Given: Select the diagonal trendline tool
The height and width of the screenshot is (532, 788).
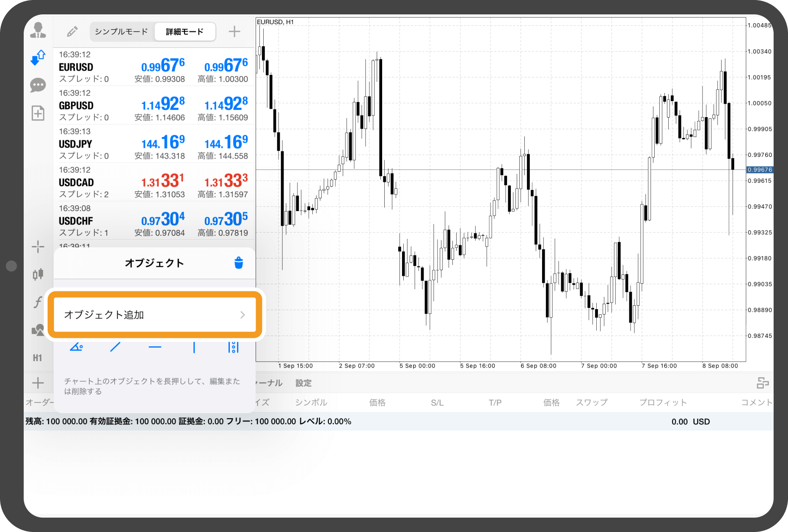Looking at the screenshot, I should (x=115, y=347).
